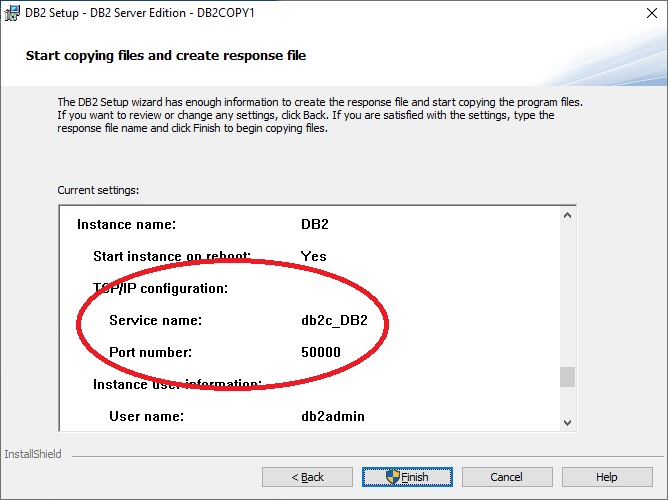Click the Service name label

(x=155, y=321)
